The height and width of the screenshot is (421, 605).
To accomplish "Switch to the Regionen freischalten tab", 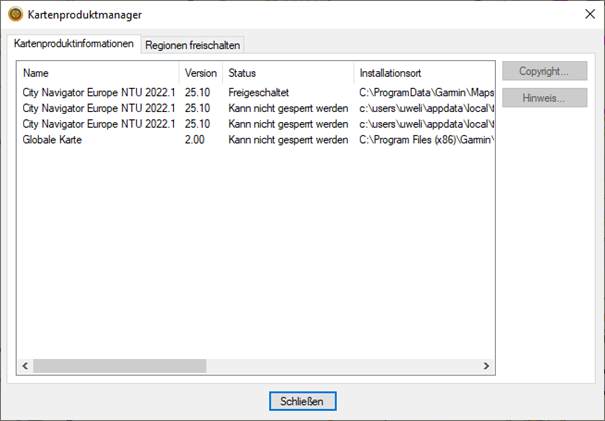I will coord(193,45).
